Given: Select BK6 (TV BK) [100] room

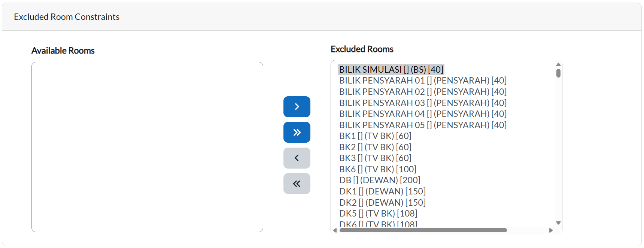Looking at the screenshot, I should [377, 169].
